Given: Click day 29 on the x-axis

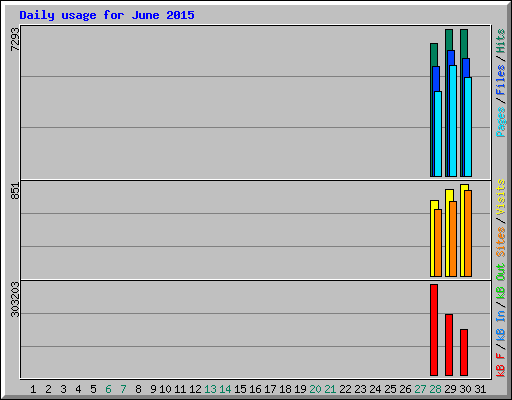Looking at the screenshot, I should tap(450, 389).
